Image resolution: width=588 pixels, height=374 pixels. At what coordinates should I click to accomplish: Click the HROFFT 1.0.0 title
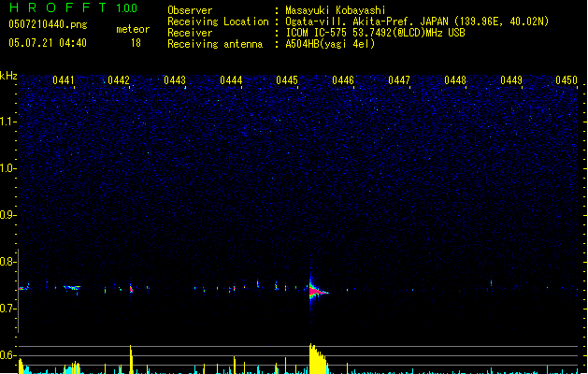[73, 7]
